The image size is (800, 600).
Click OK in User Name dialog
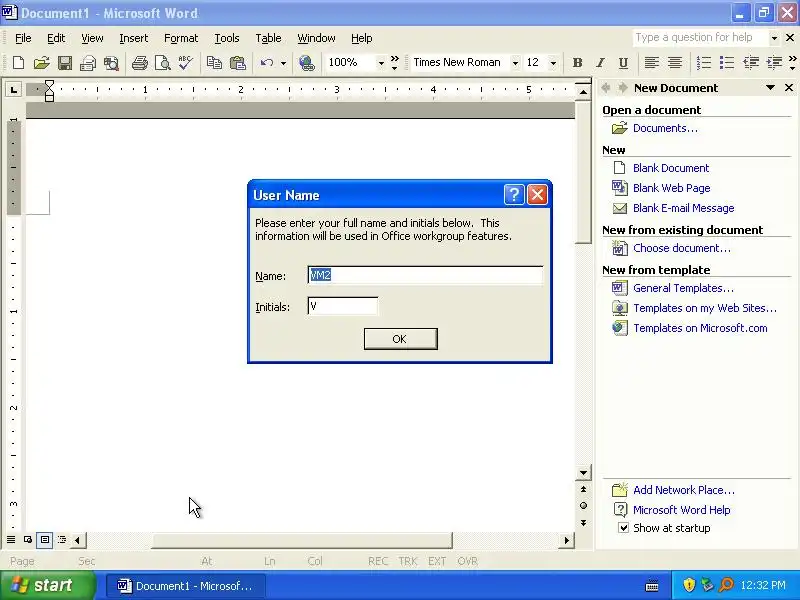click(x=401, y=339)
